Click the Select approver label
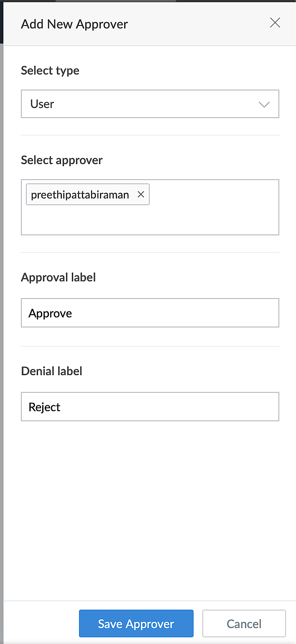296x644 pixels. tap(62, 160)
